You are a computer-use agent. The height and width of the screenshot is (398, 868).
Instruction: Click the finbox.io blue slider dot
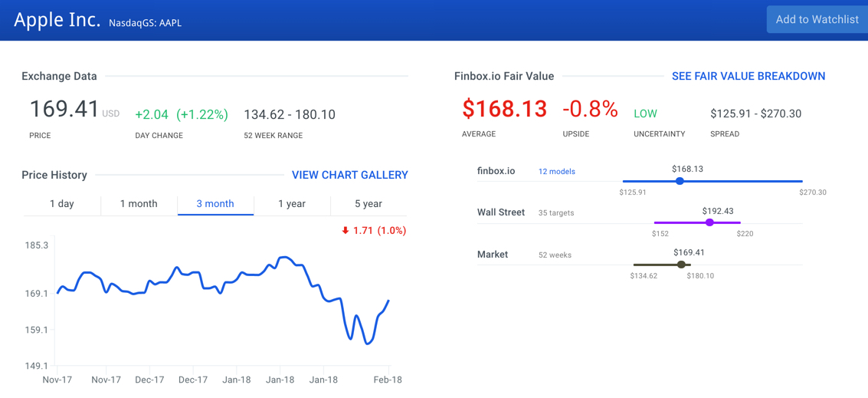(x=680, y=181)
